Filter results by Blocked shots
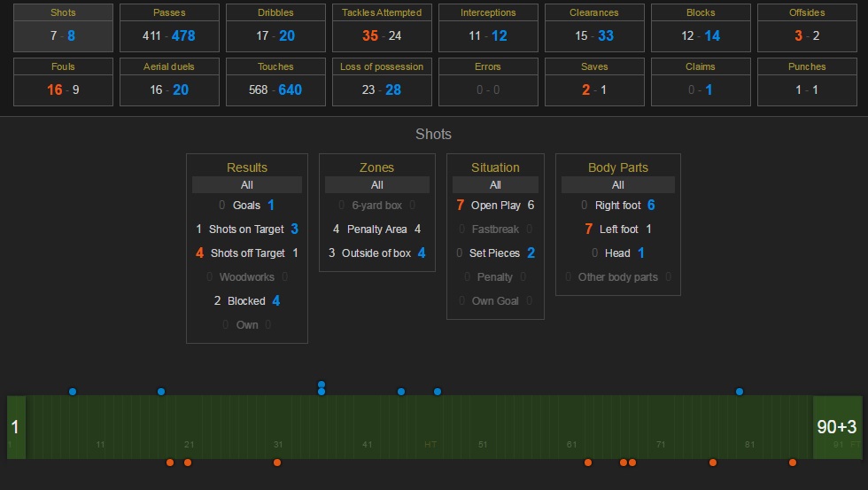The height and width of the screenshot is (490, 868). pos(247,300)
